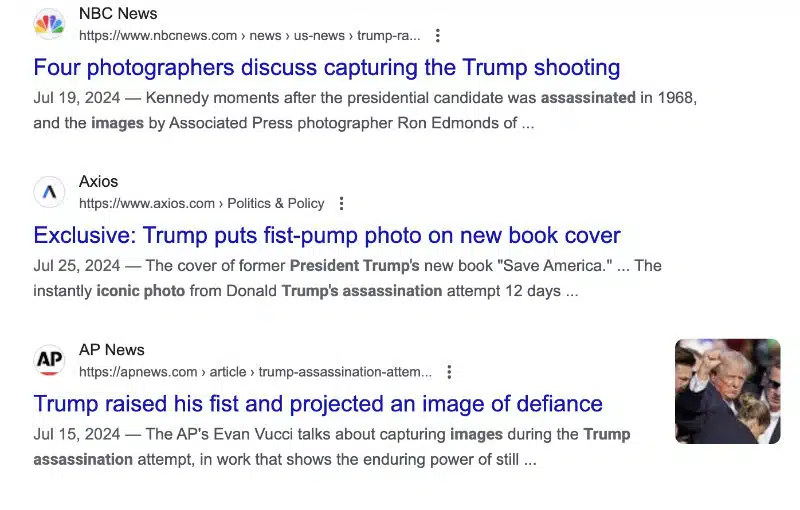Click the AP News logo favicon

point(49,360)
